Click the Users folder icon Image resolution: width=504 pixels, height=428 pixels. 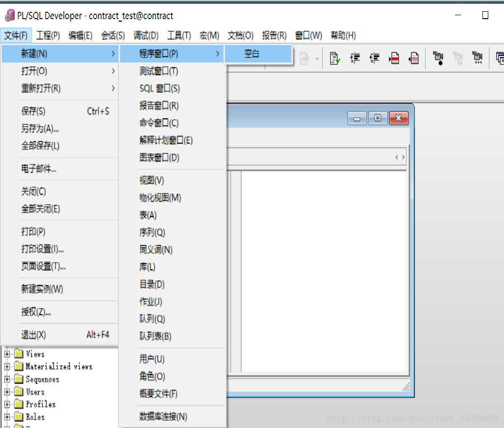click(x=19, y=392)
